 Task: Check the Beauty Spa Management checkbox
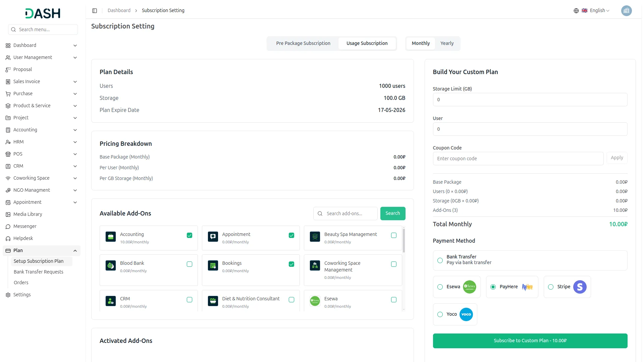point(394,235)
